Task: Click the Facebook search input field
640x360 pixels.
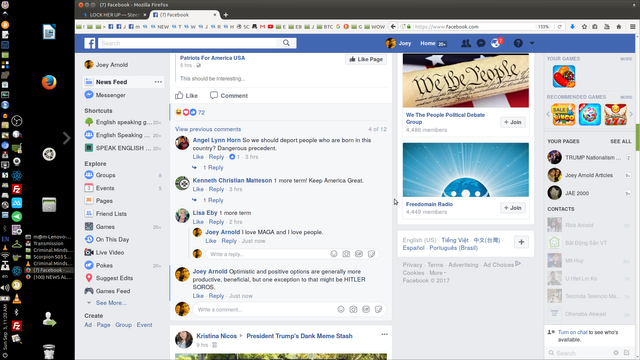Action: (188, 43)
